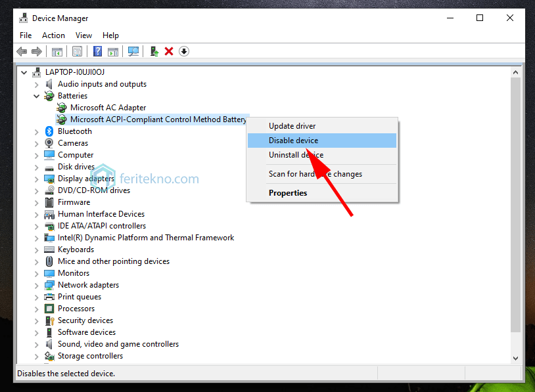Click the blue Help question-mark icon
535x392 pixels.
coord(97,51)
